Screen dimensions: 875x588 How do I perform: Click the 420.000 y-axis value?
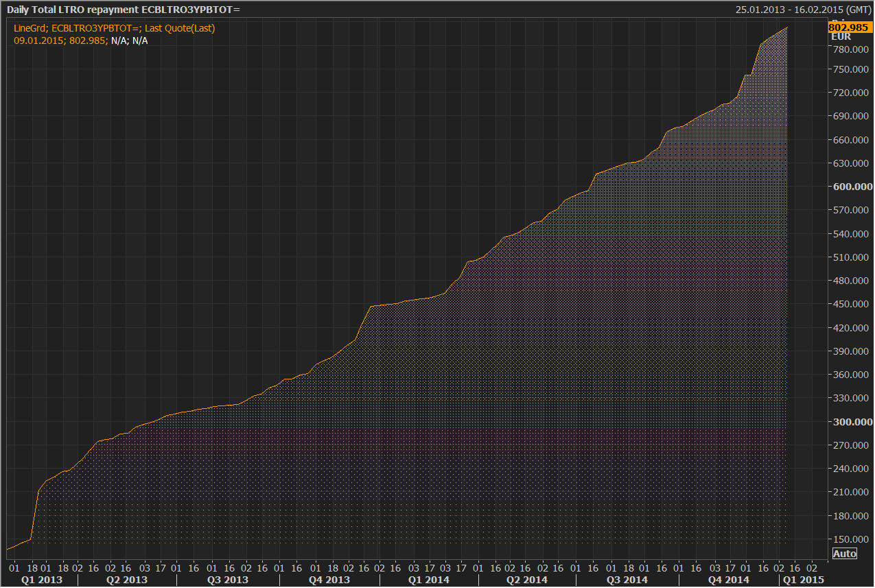point(850,328)
